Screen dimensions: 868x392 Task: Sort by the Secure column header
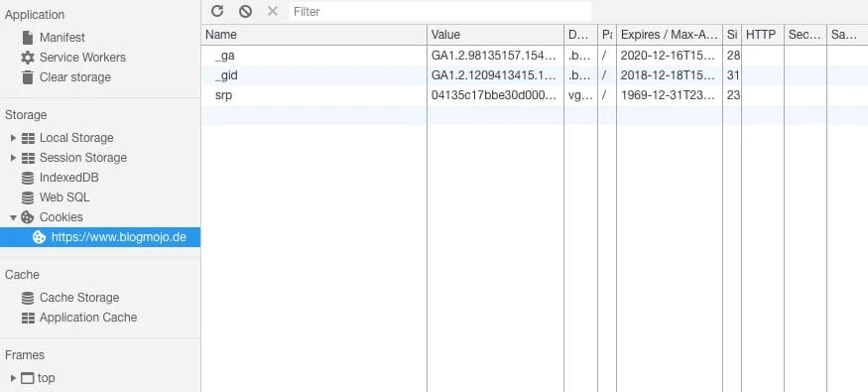806,35
